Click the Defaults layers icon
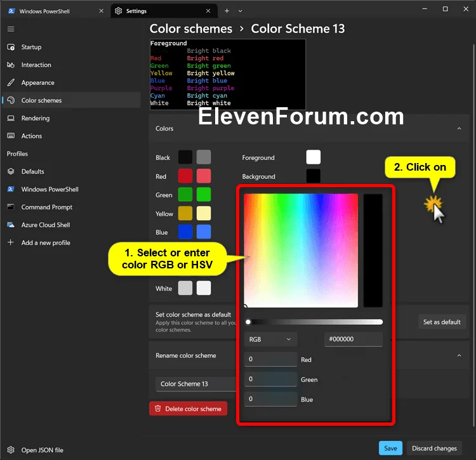This screenshot has width=476, height=460. click(11, 171)
